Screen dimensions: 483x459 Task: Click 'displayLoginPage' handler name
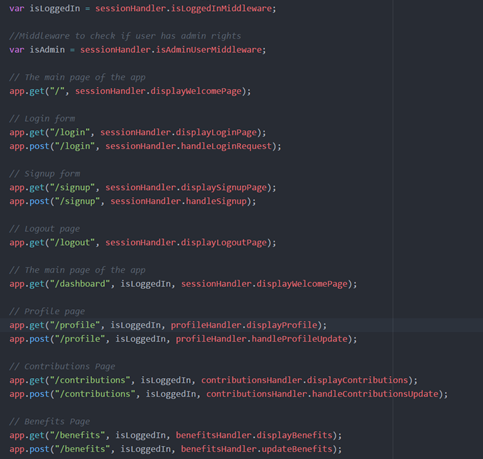(x=216, y=133)
